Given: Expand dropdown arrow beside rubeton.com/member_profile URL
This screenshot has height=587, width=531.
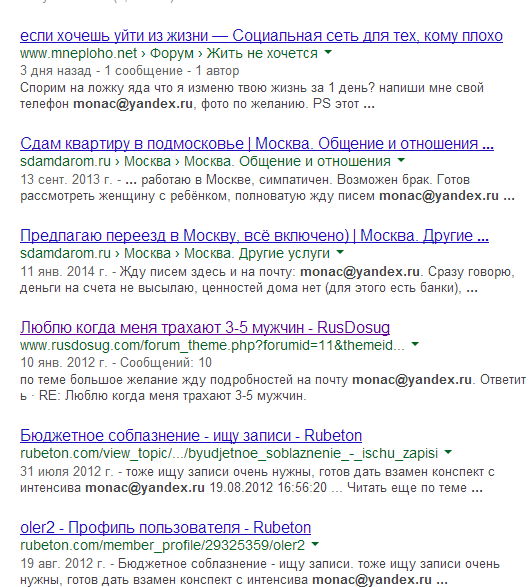Looking at the screenshot, I should [315, 544].
